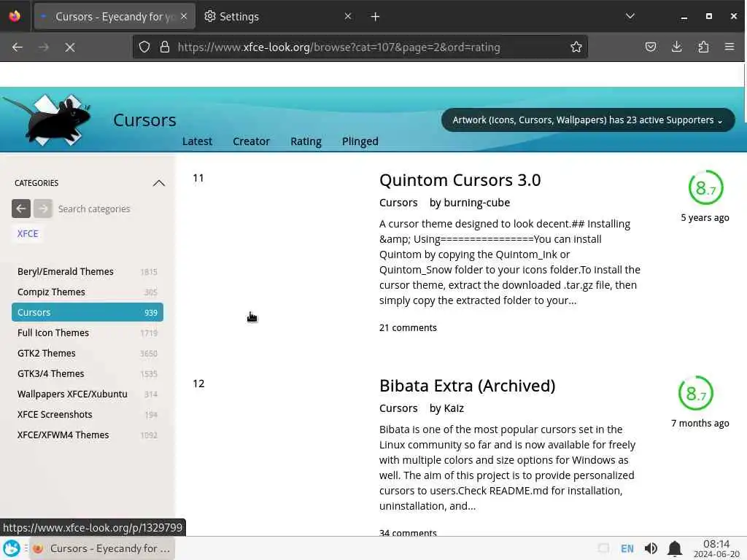Click Bibata Extra 8.7 rating circle
Screen dimensions: 747x560
pos(695,393)
